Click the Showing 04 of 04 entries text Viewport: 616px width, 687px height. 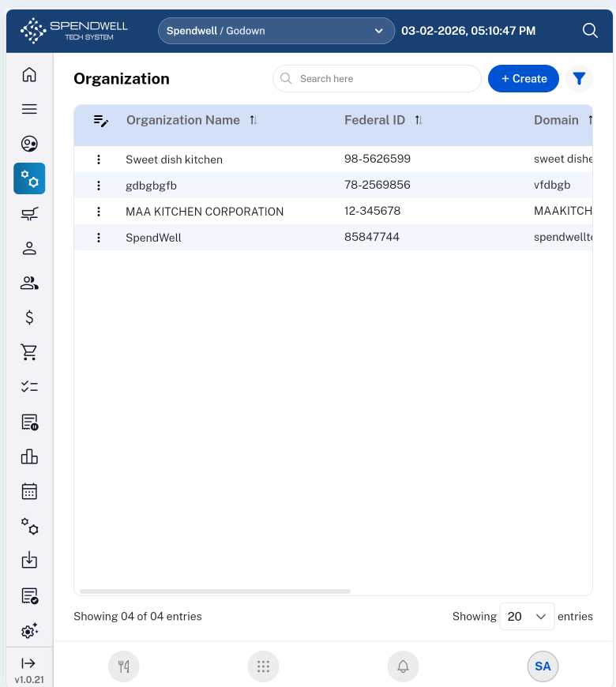137,617
